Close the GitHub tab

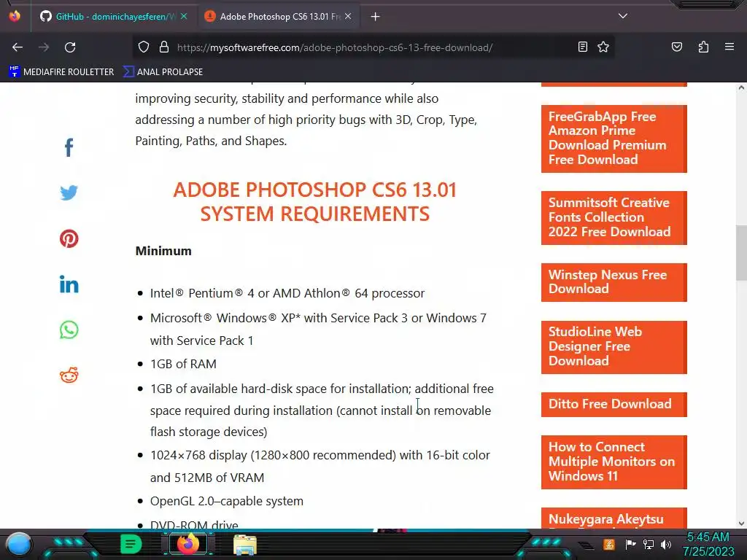pyautogui.click(x=184, y=16)
